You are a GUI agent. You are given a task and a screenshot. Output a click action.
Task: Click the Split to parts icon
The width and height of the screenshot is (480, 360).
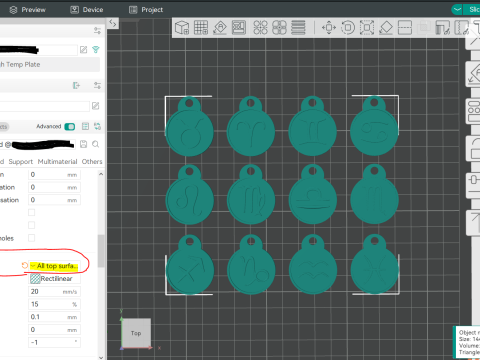tap(279, 28)
